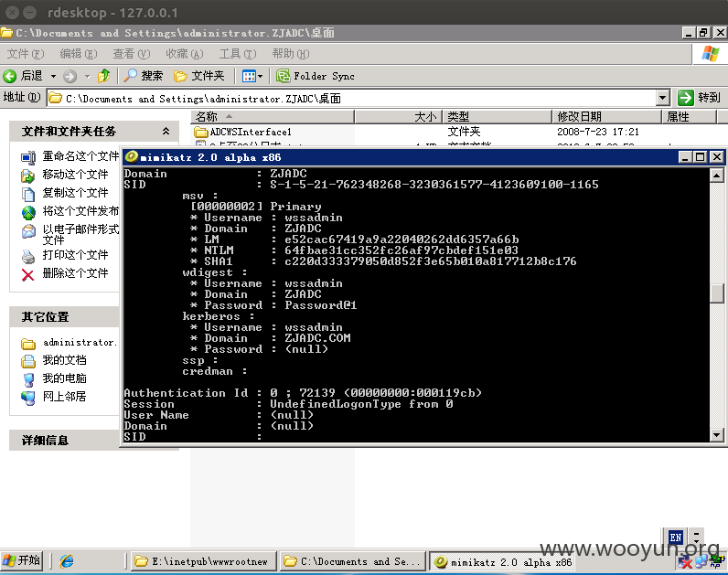Screen dimensions: 728x575
Task: Sort by 大小 column header
Action: tap(398, 116)
